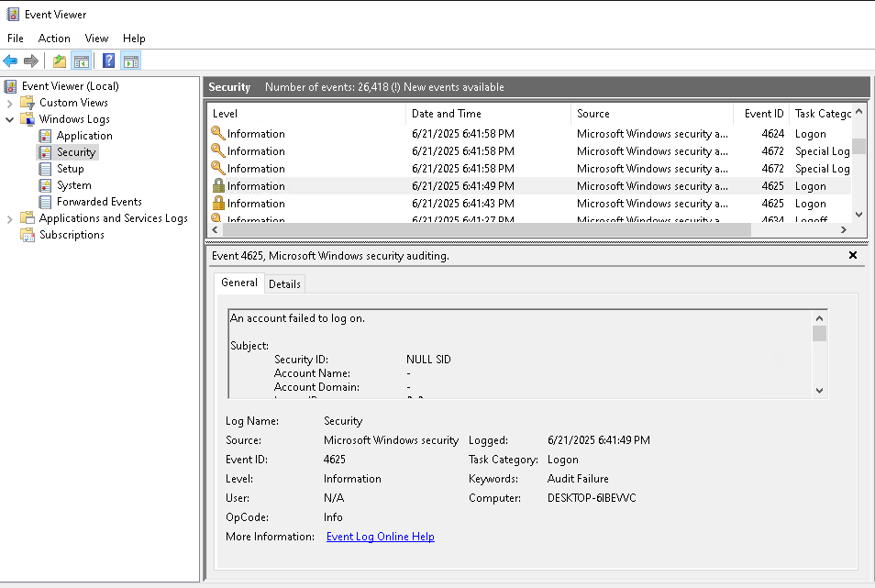875x588 pixels.
Task: Click the 'NULL SID' value in description
Action: [x=428, y=360]
